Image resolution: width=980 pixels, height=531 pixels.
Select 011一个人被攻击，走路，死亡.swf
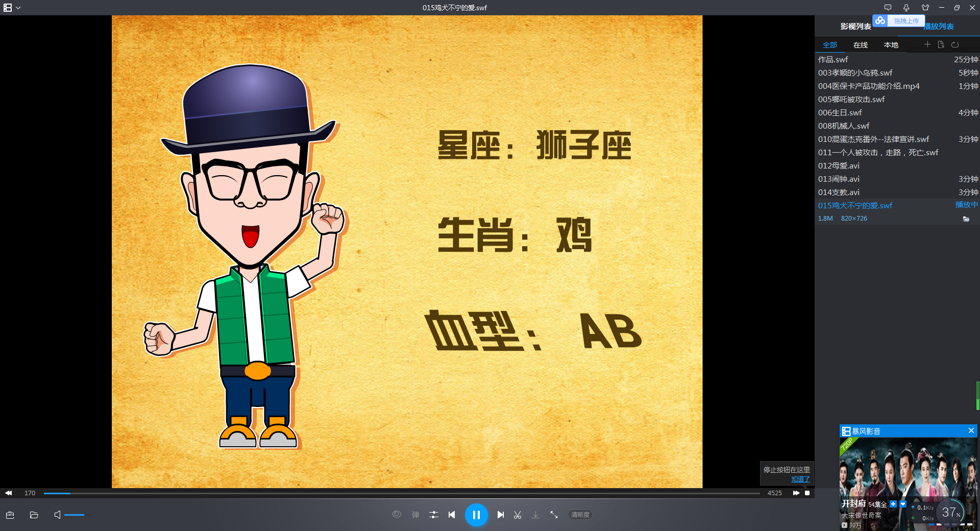[x=897, y=152]
